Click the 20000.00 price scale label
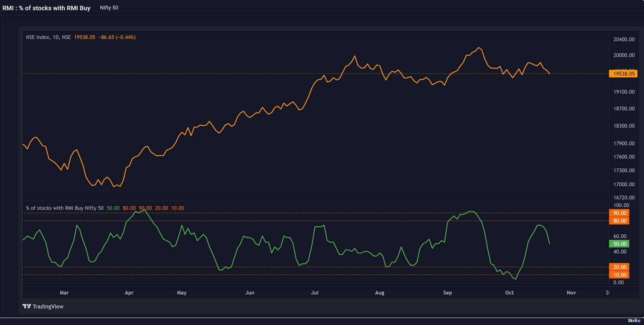The height and width of the screenshot is (325, 644). point(624,55)
